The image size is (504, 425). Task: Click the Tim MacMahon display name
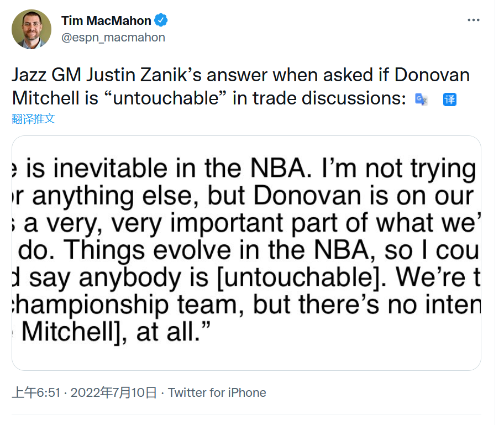106,20
